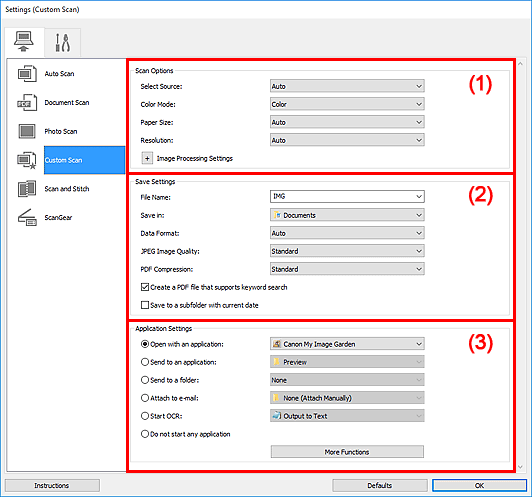Screen dimensions: 532x497
Task: Open the Paper Size dropdown
Action: pos(347,122)
